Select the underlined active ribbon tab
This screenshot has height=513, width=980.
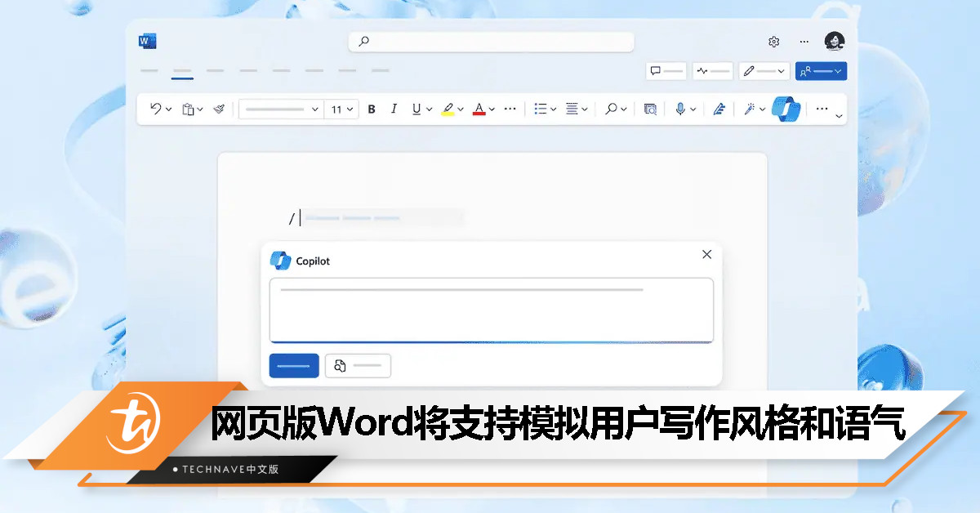(x=182, y=74)
